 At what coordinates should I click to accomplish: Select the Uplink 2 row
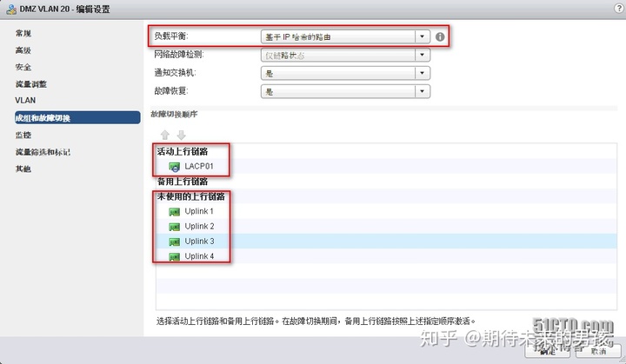(386, 226)
